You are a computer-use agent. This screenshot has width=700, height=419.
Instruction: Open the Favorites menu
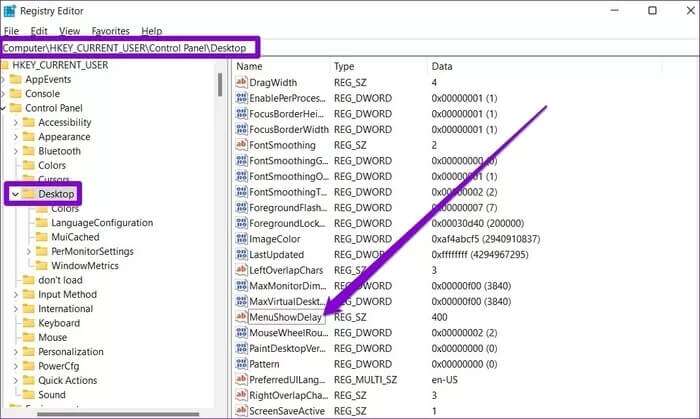tap(110, 31)
